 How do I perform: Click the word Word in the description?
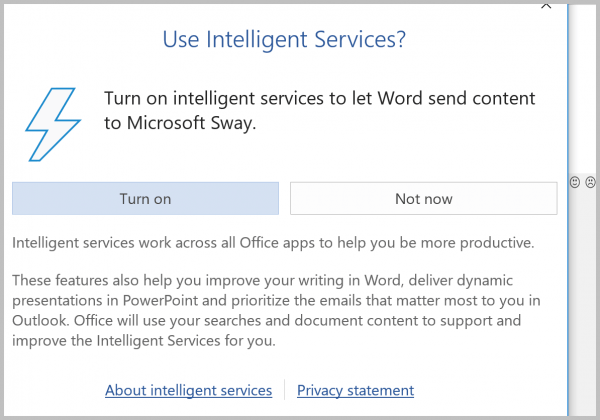tap(401, 98)
